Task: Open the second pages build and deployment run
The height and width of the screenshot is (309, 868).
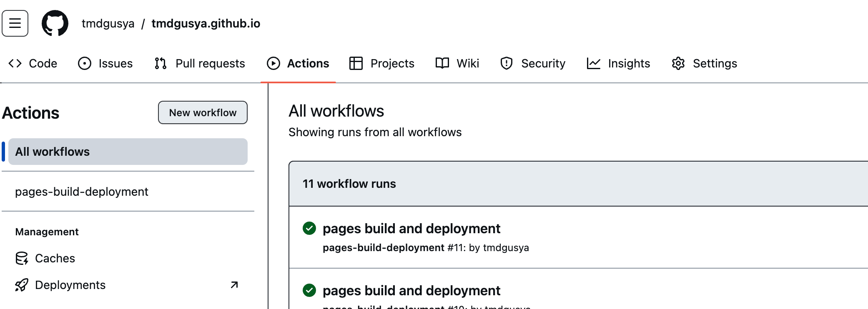Action: [411, 290]
